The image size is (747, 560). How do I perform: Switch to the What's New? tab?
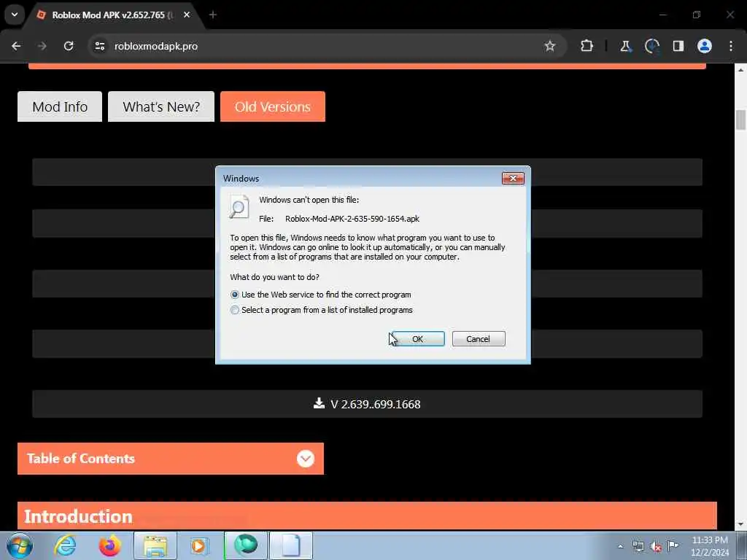click(161, 106)
